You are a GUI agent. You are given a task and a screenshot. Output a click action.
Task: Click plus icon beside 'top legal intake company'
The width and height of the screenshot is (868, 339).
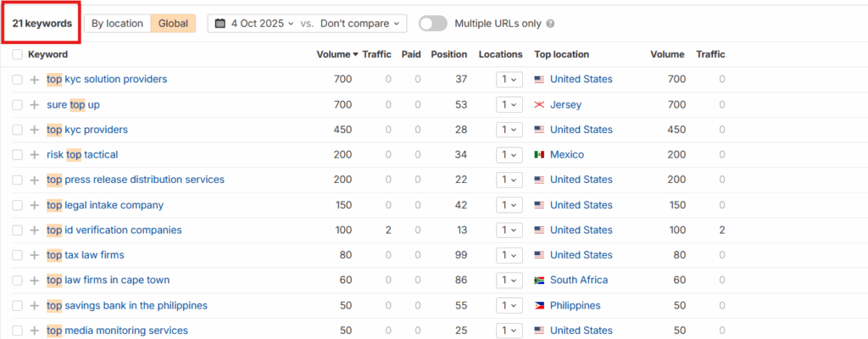click(34, 205)
